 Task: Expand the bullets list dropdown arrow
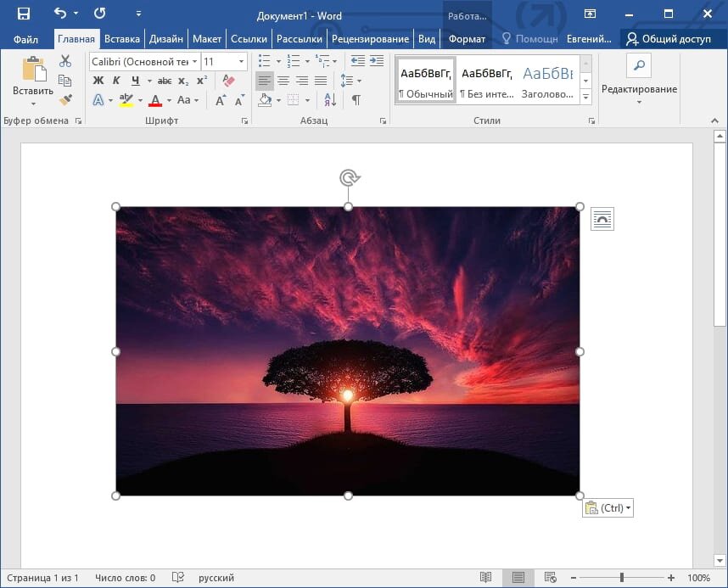(278, 61)
